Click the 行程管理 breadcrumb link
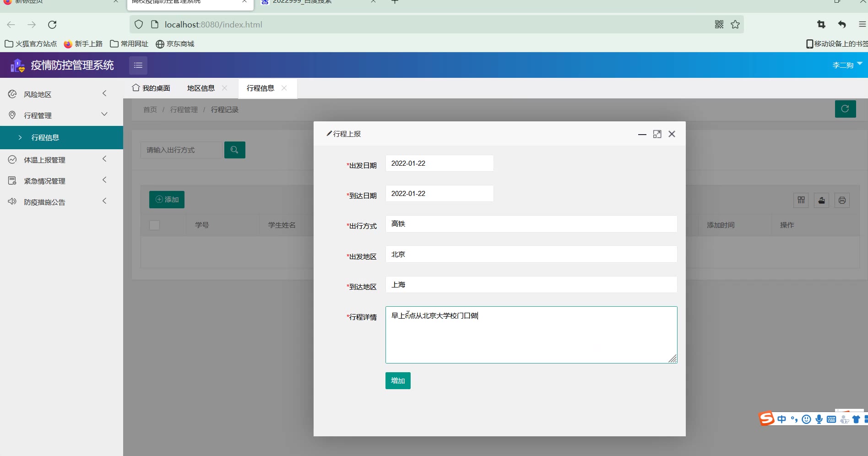Screen dimensions: 868x456 [x=184, y=110]
